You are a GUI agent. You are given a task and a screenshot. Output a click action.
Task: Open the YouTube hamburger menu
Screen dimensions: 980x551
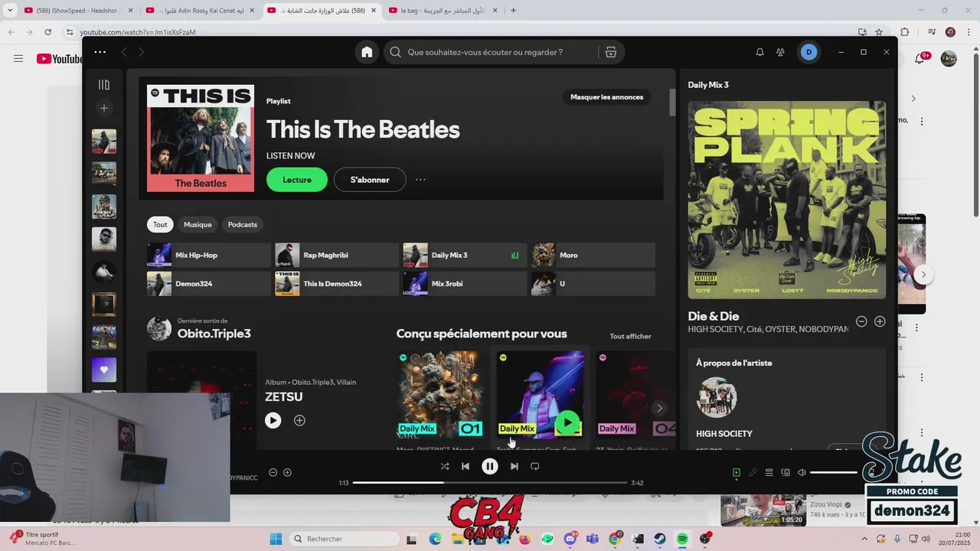[18, 58]
